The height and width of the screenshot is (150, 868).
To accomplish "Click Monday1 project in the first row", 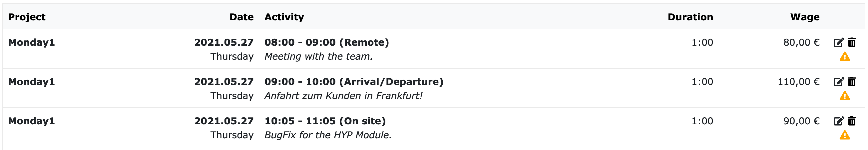I will click(x=31, y=42).
